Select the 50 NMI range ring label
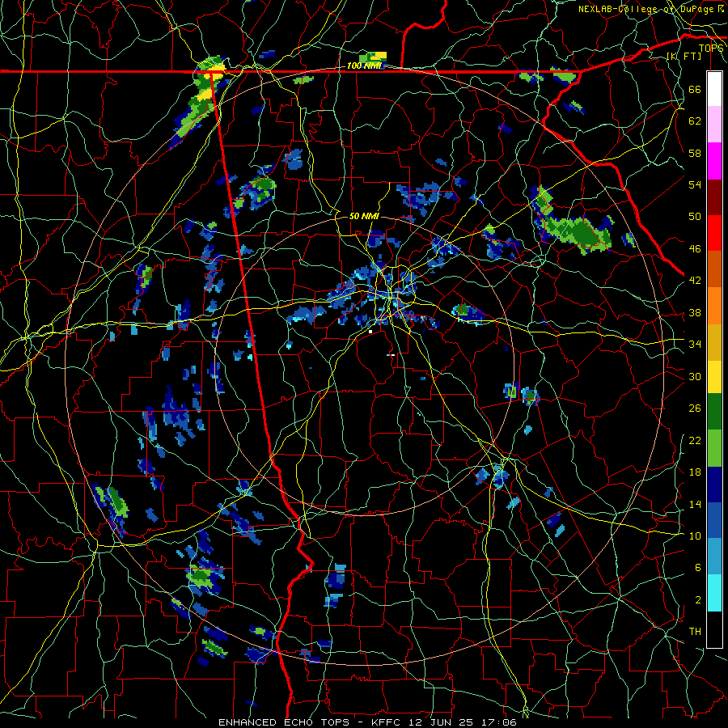Screen dimensions: 728x728 tap(364, 216)
